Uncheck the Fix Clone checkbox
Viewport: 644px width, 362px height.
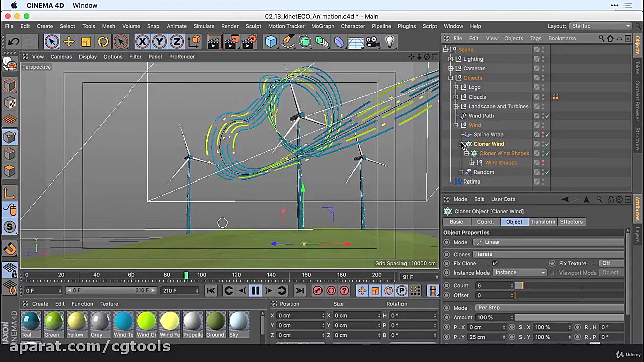(x=495, y=263)
